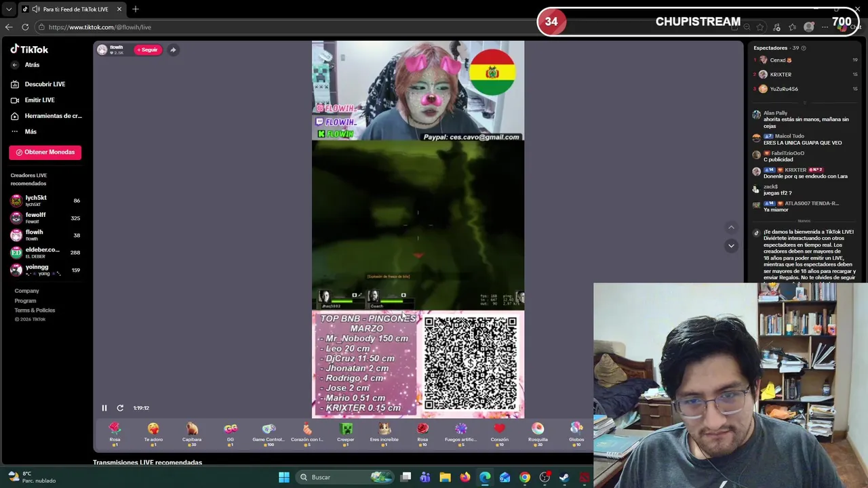Image resolution: width=868 pixels, height=488 pixels.
Task: Select the Para ti: Feed de TikTok LIVE tab
Action: tap(72, 9)
